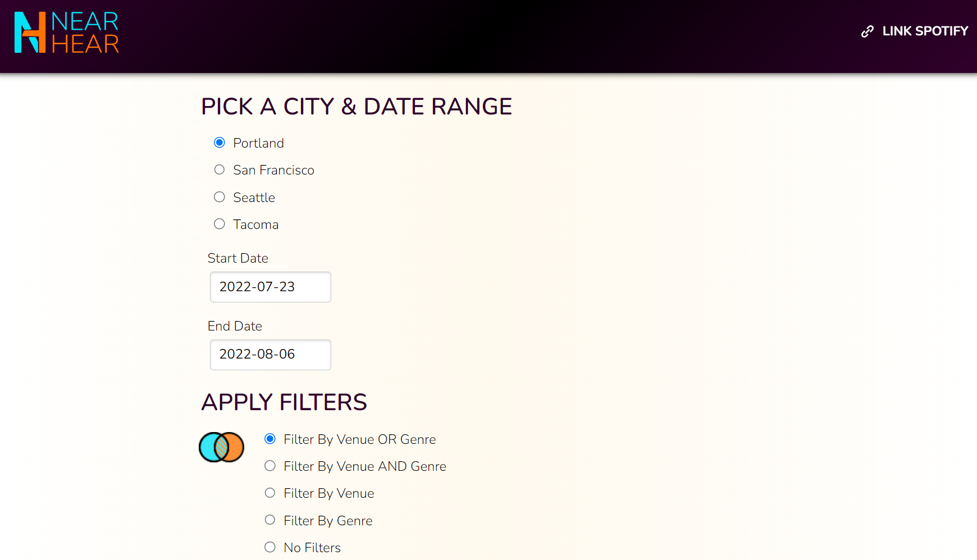The width and height of the screenshot is (977, 560).
Task: Choose Filter By Venue AND Genre
Action: coord(270,466)
